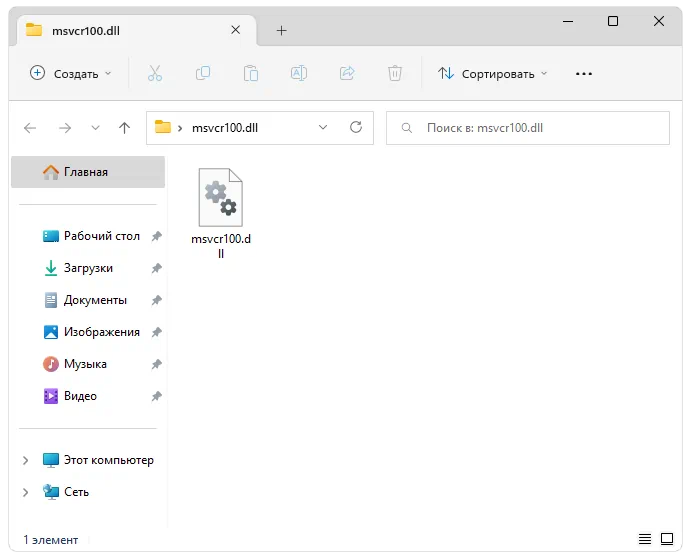Click the Cut scissors icon
688x558 pixels.
point(154,73)
